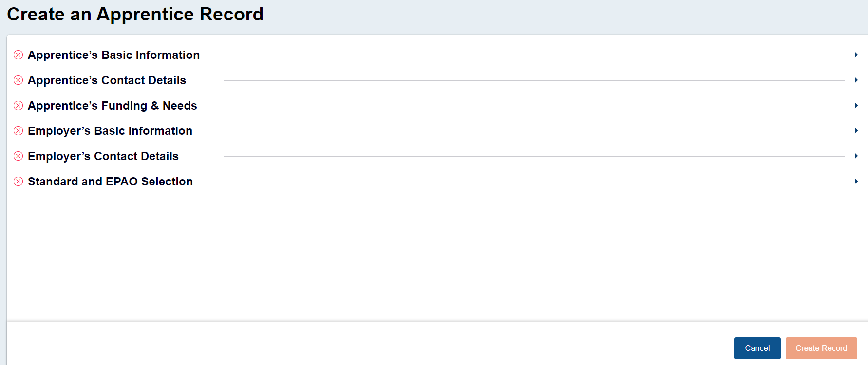
Task: Open Employer's Contact Details heading
Action: 103,156
